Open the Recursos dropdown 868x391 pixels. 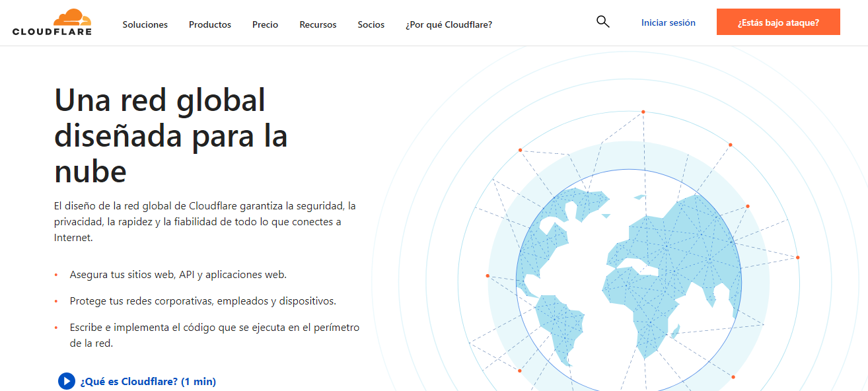click(318, 24)
